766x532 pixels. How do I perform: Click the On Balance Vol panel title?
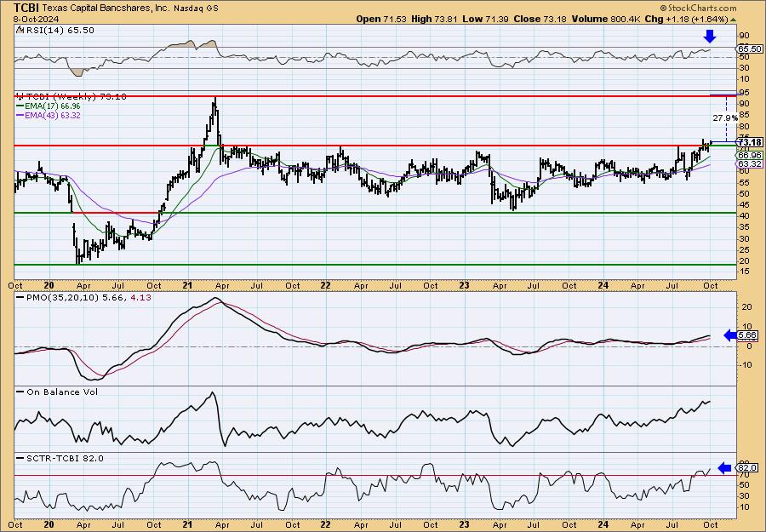coord(62,392)
